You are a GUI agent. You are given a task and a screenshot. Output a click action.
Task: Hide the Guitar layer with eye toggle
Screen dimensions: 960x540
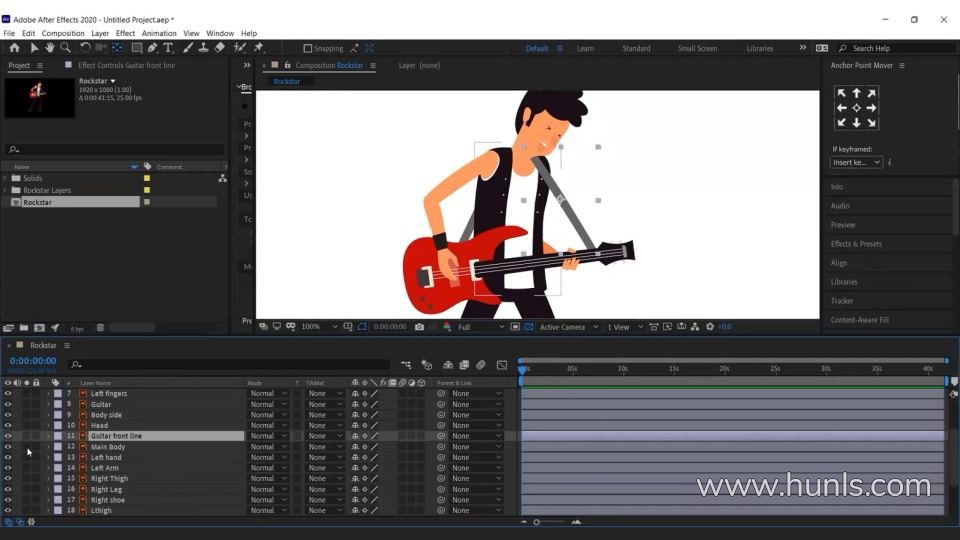click(8, 404)
